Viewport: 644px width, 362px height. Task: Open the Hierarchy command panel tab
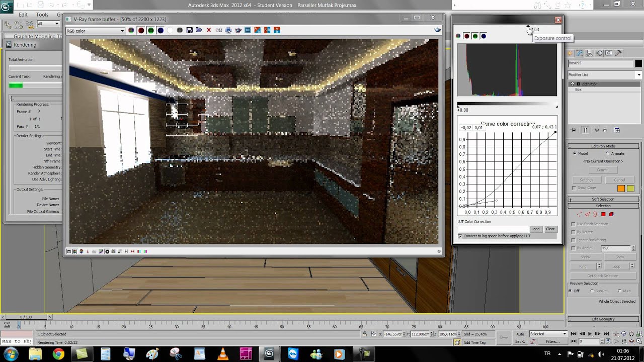click(589, 53)
